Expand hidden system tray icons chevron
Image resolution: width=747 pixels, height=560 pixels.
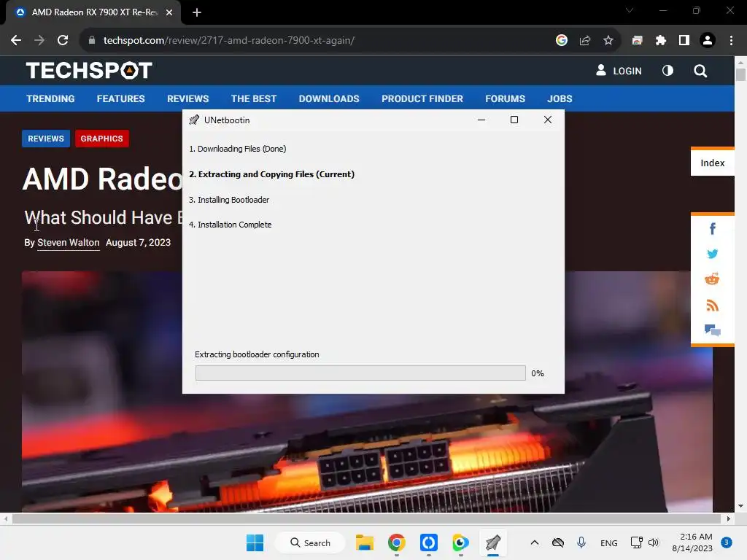point(535,542)
